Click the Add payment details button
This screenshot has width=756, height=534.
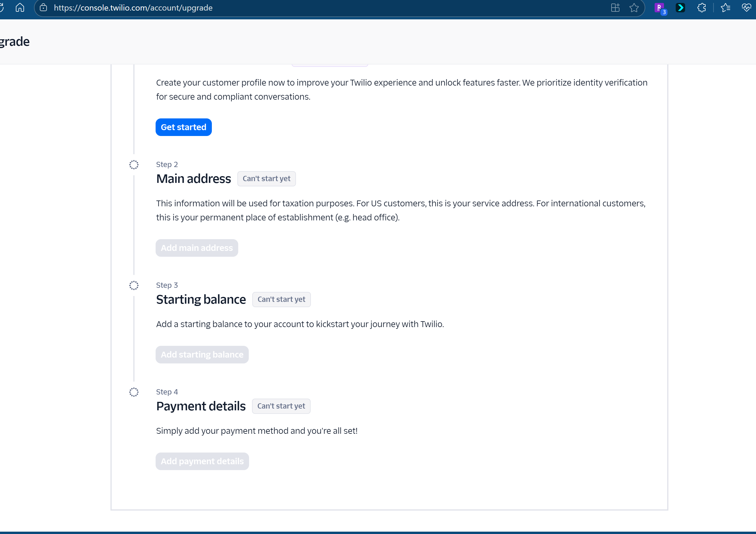coord(202,461)
